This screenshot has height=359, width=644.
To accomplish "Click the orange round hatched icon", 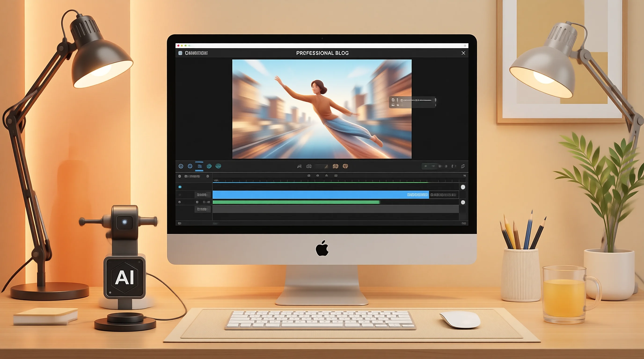I will (x=345, y=166).
